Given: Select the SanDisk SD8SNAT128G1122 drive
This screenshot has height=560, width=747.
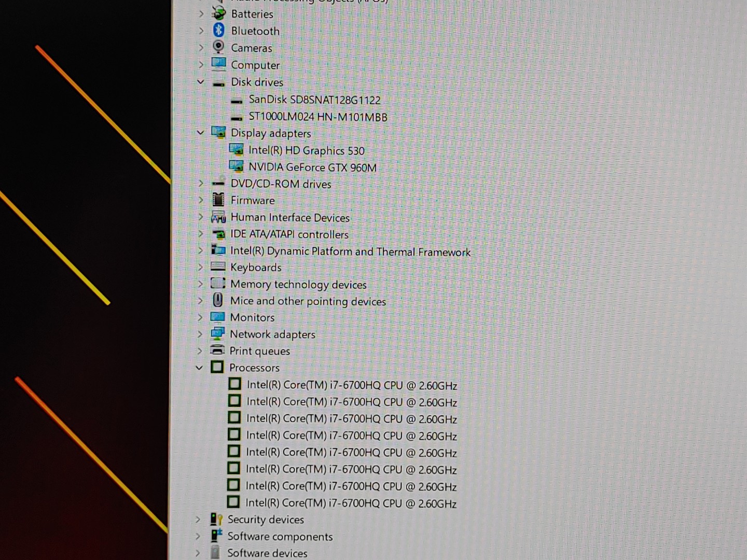Looking at the screenshot, I should coord(314,100).
